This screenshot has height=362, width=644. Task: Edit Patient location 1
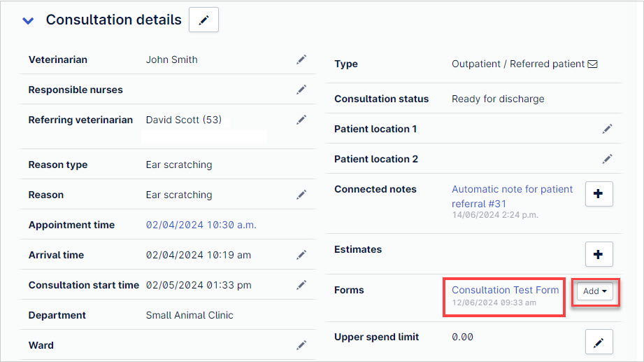(x=608, y=129)
